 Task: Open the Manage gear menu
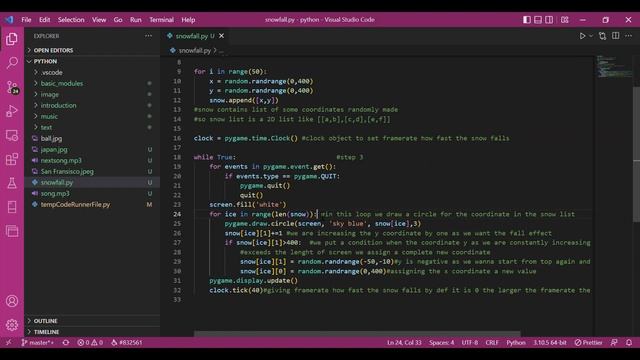(x=12, y=325)
